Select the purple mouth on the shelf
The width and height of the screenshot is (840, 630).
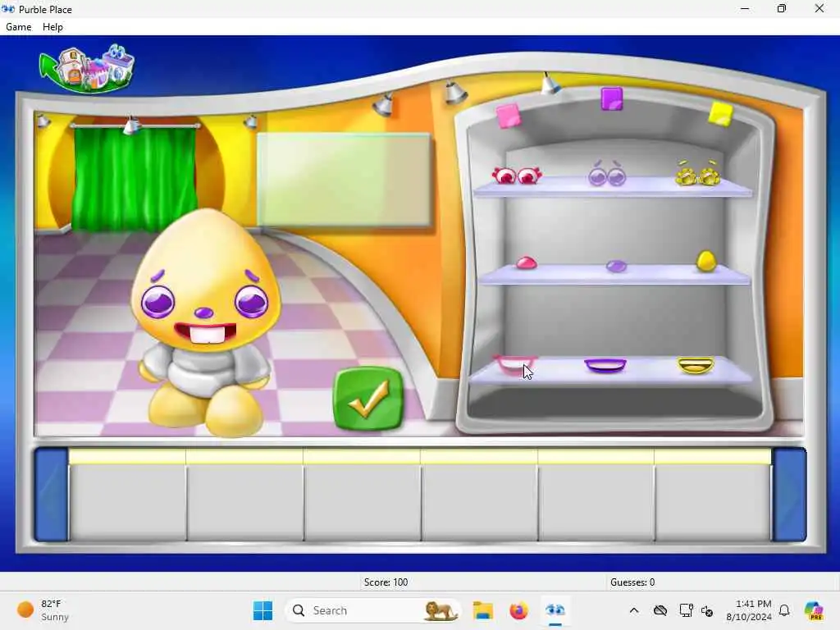[x=605, y=365]
